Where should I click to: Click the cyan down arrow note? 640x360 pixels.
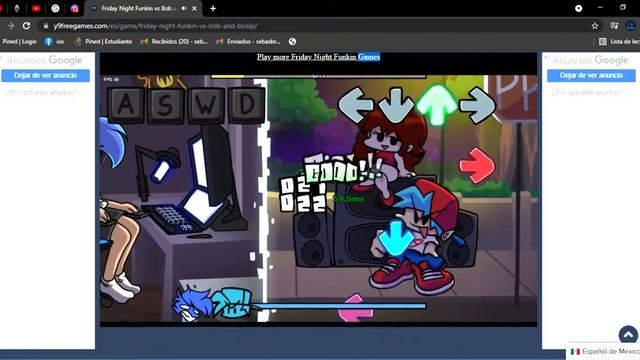(395, 238)
